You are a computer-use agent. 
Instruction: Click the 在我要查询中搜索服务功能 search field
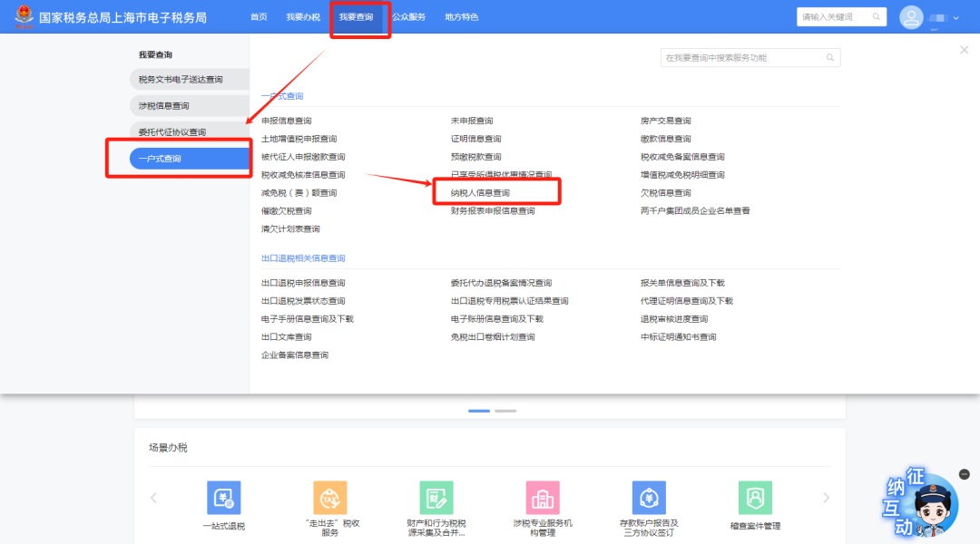pos(742,58)
